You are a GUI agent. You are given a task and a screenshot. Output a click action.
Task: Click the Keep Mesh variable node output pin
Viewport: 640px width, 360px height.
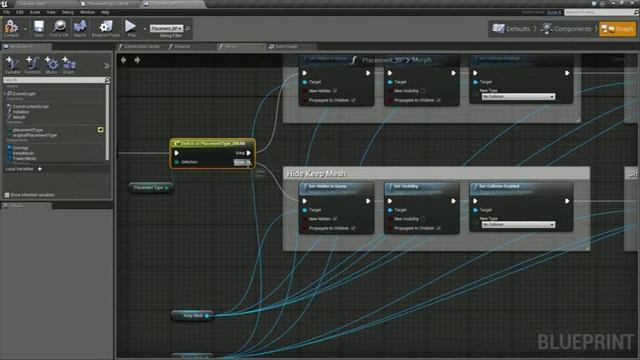207,316
